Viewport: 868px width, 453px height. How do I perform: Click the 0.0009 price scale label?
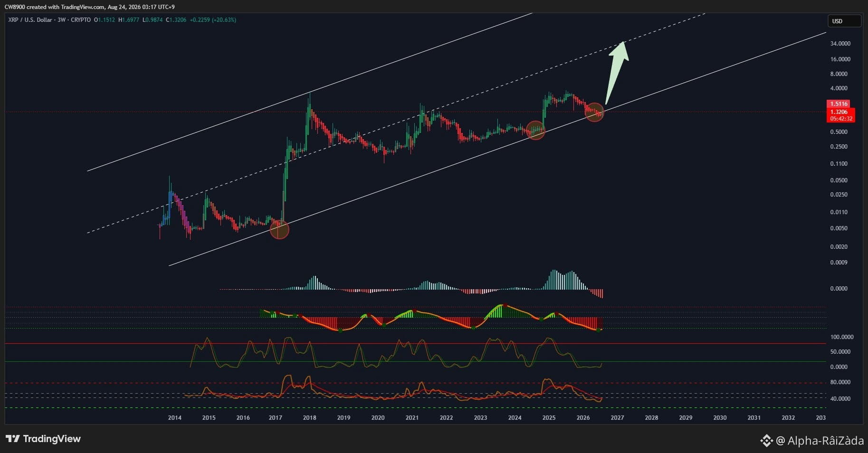tap(839, 263)
